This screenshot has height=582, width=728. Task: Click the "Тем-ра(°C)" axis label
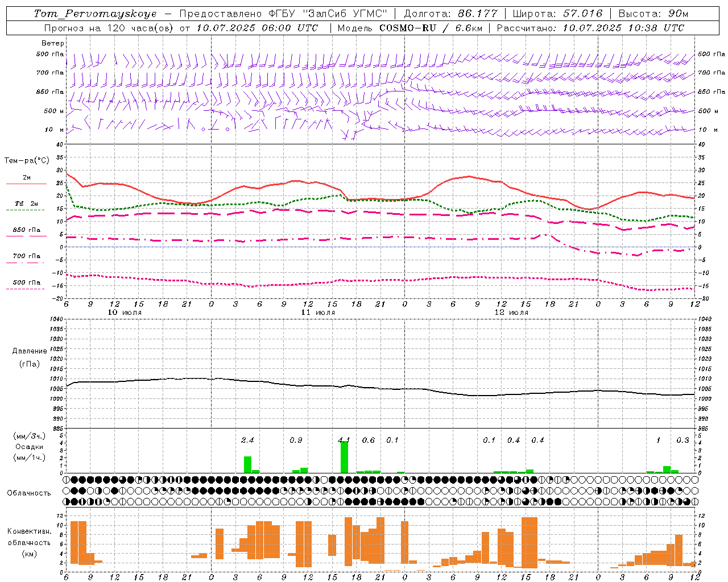tap(27, 161)
